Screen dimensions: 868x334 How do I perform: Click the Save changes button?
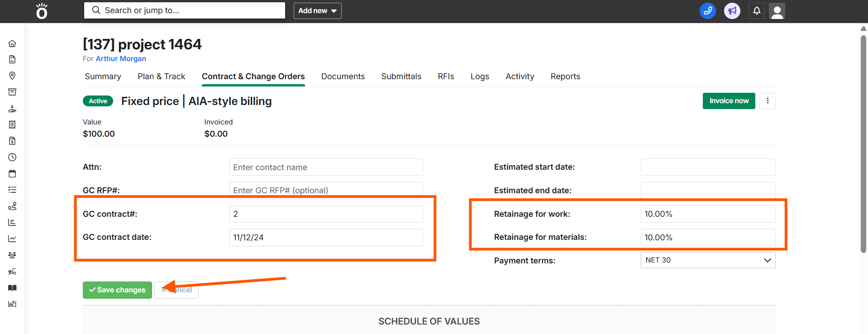[117, 290]
